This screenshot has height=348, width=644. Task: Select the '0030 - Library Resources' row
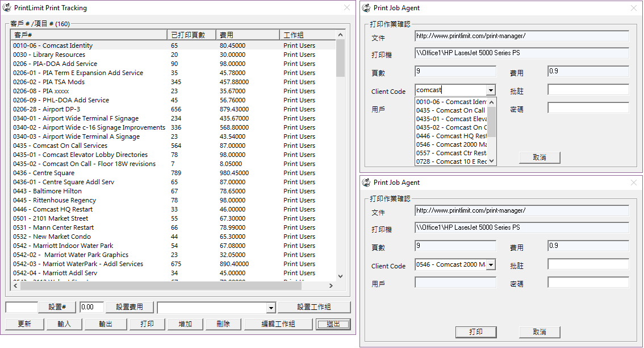173,55
